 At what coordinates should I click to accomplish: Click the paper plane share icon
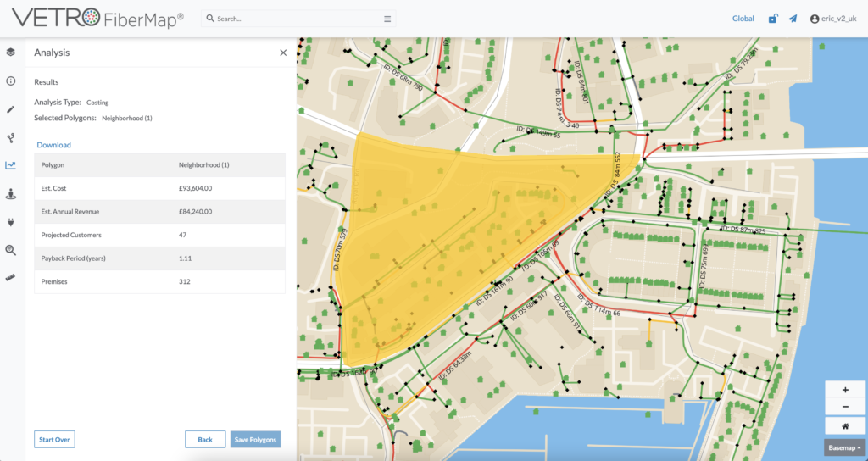click(x=793, y=19)
